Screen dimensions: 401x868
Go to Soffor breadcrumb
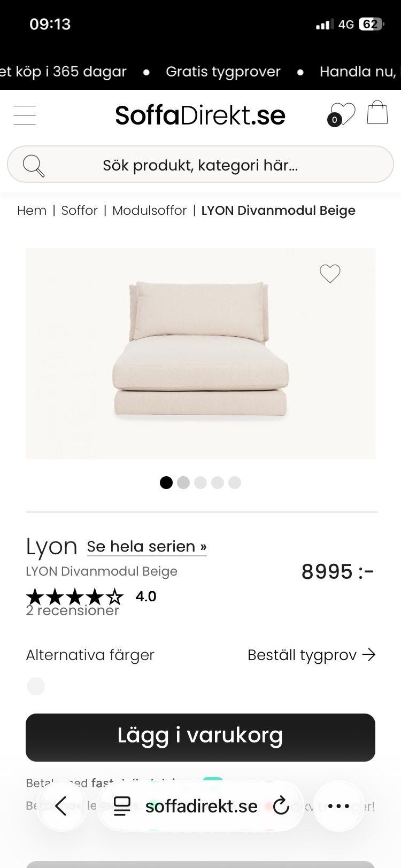pyautogui.click(x=79, y=211)
